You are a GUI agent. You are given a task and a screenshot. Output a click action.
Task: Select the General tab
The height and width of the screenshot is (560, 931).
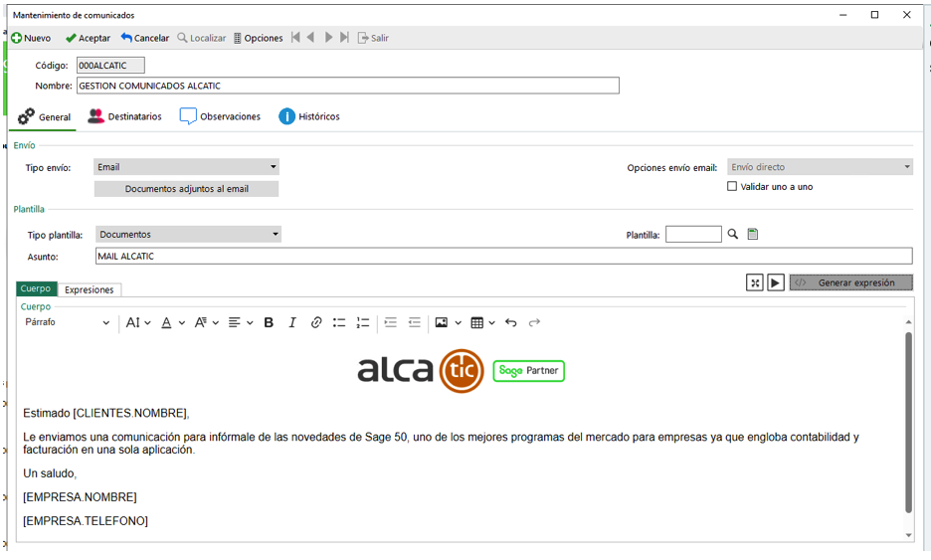[x=44, y=117]
